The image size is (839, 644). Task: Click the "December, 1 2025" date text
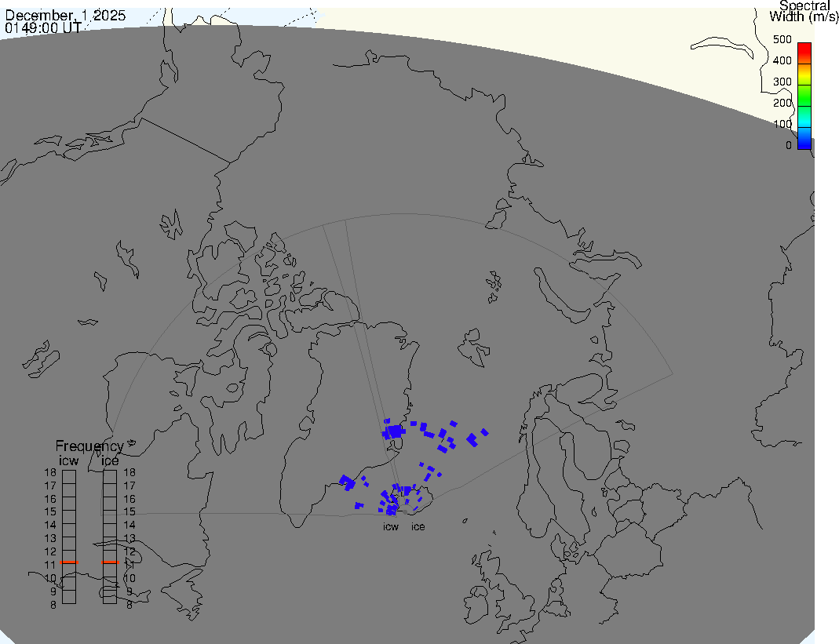[x=65, y=15]
